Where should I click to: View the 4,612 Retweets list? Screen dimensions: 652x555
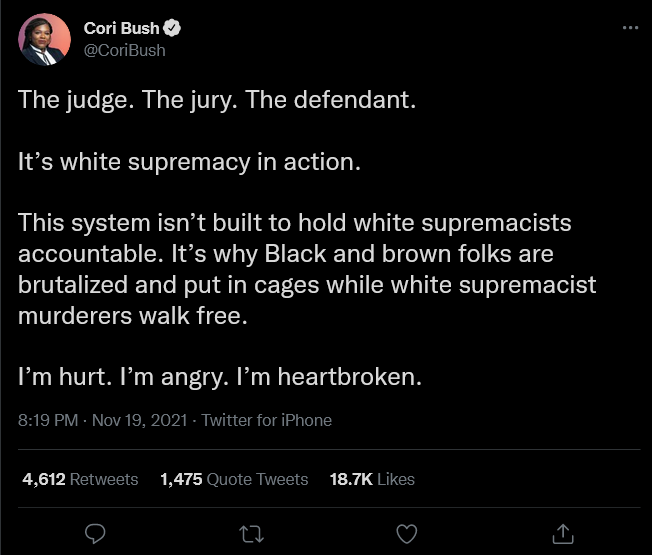[x=80, y=479]
